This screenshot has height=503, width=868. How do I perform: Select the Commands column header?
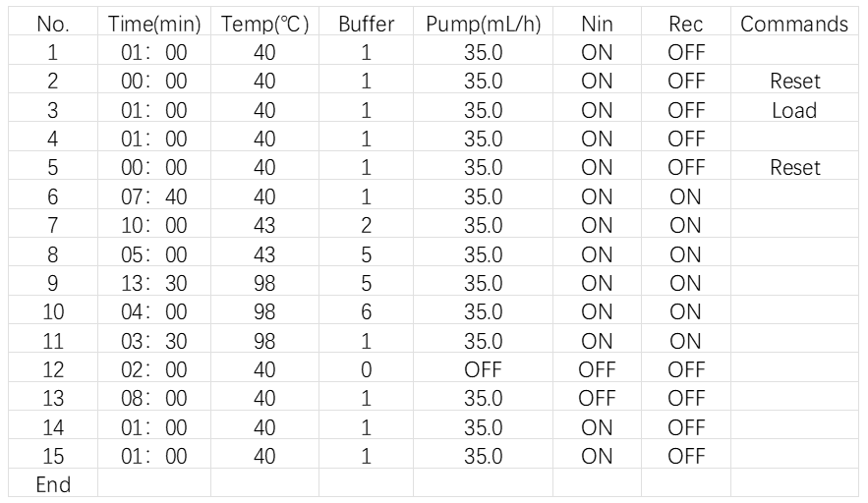click(x=794, y=24)
